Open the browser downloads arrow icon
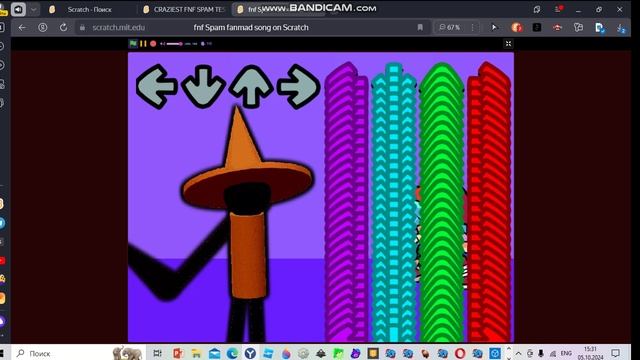640x360 pixels. pyautogui.click(x=621, y=28)
